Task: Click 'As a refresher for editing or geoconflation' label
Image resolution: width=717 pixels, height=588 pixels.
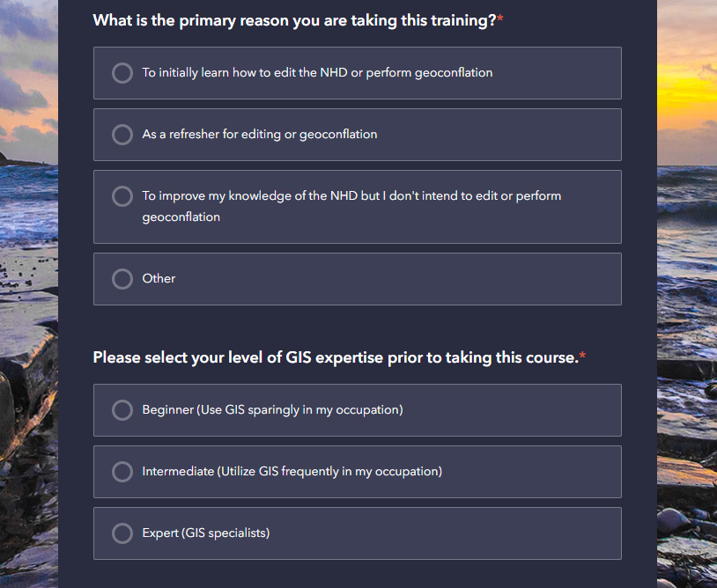Action: coord(260,135)
